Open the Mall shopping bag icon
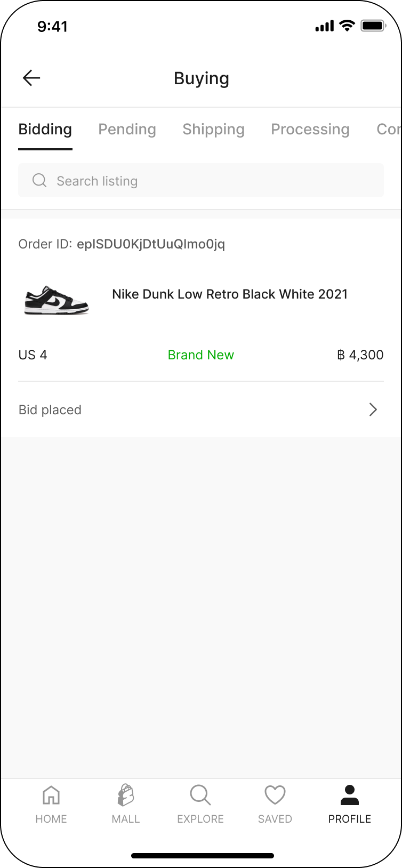 pos(126,795)
